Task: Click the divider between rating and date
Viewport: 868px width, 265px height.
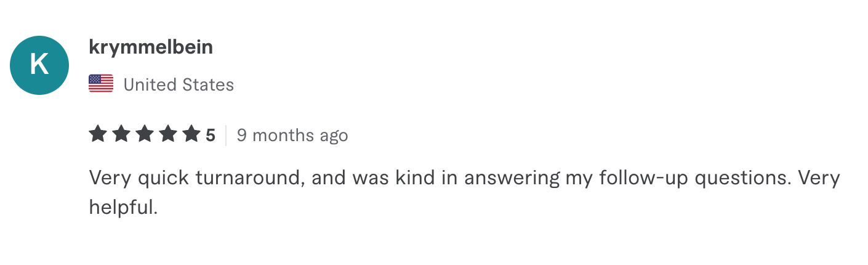Action: (x=226, y=135)
